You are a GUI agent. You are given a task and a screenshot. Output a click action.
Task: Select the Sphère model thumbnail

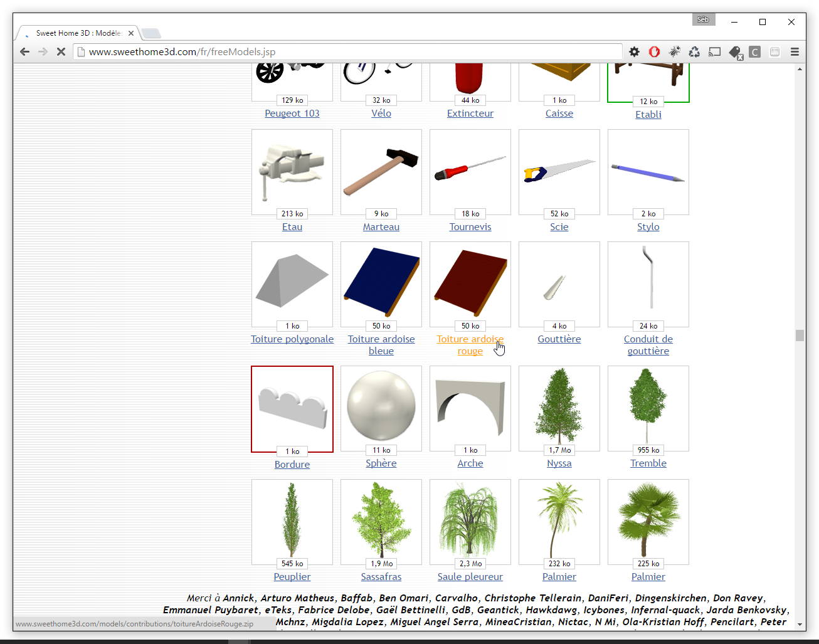381,406
